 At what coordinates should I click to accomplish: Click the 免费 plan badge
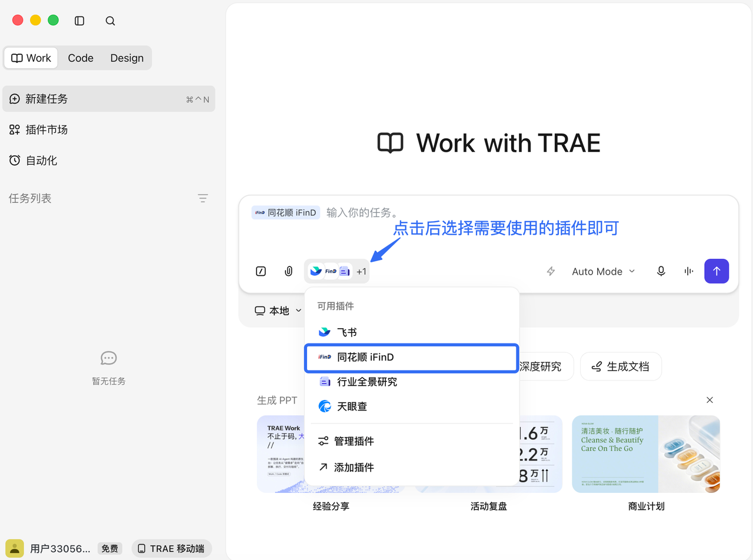pos(109,549)
